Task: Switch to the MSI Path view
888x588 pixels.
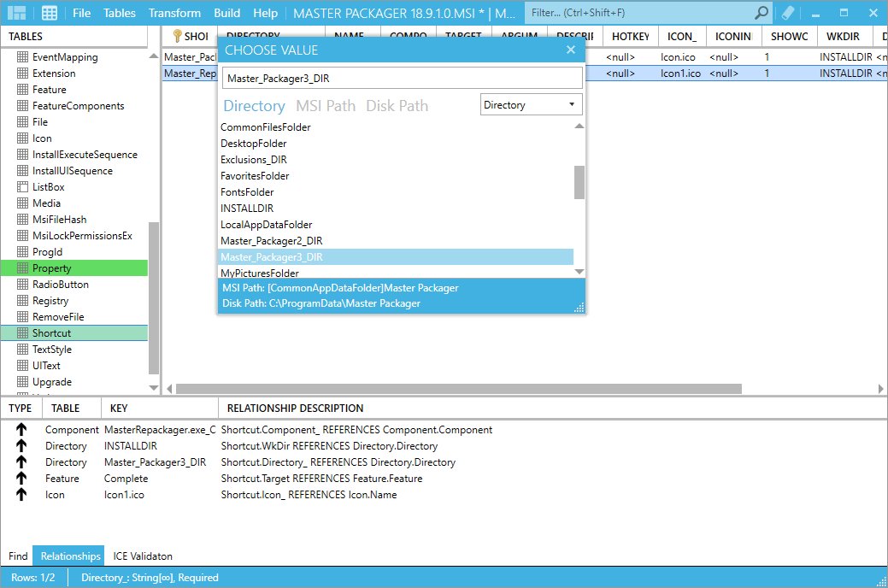Action: pyautogui.click(x=326, y=105)
